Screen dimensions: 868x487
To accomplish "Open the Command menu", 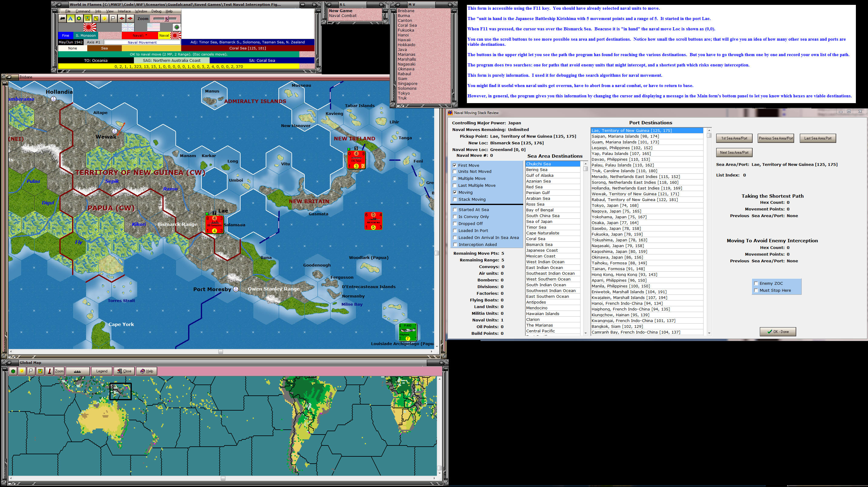I will [x=82, y=11].
